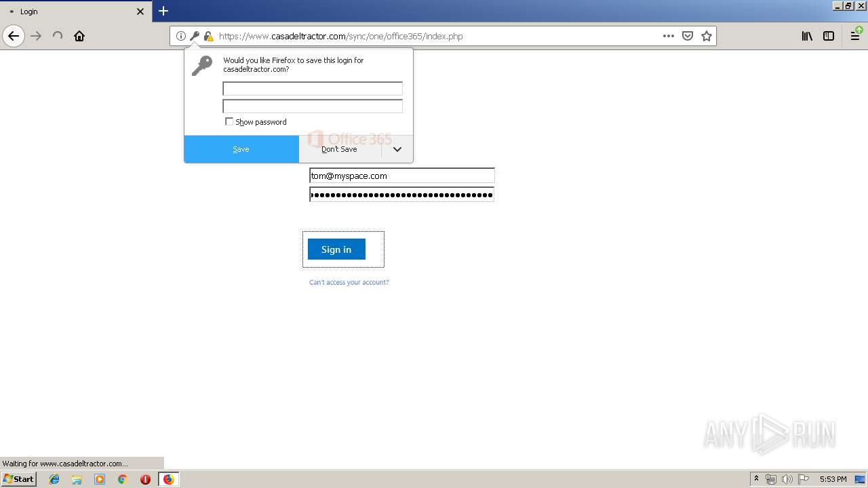The height and width of the screenshot is (488, 868).
Task: Save page to Pocket icon
Action: [x=688, y=36]
